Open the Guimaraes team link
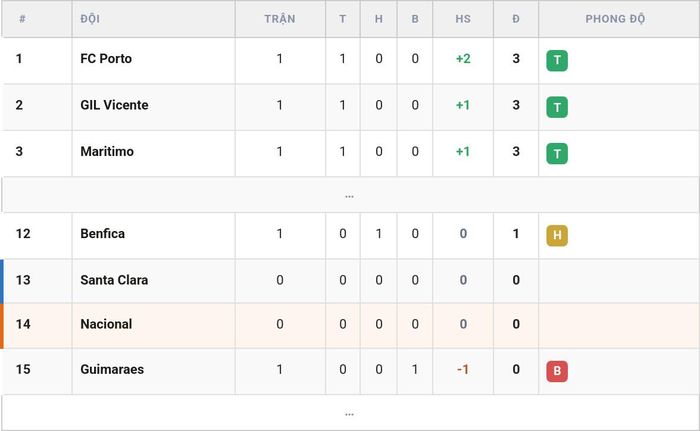Viewport: 700px width, 431px height. click(112, 369)
